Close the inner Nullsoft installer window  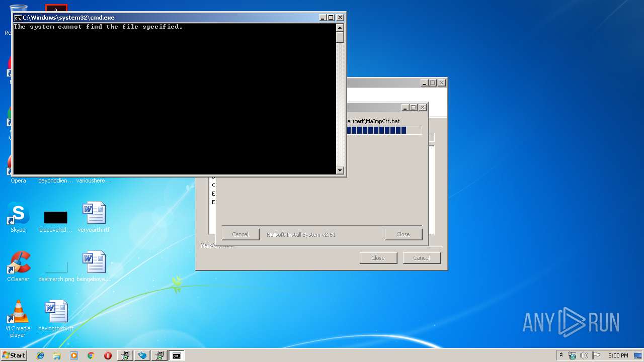coord(423,108)
